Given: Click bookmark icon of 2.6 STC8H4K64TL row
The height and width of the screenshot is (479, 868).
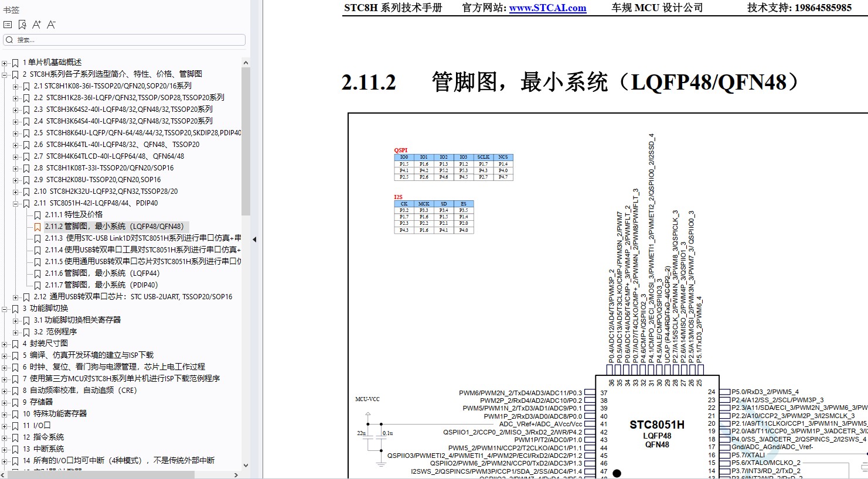Looking at the screenshot, I should point(26,145).
